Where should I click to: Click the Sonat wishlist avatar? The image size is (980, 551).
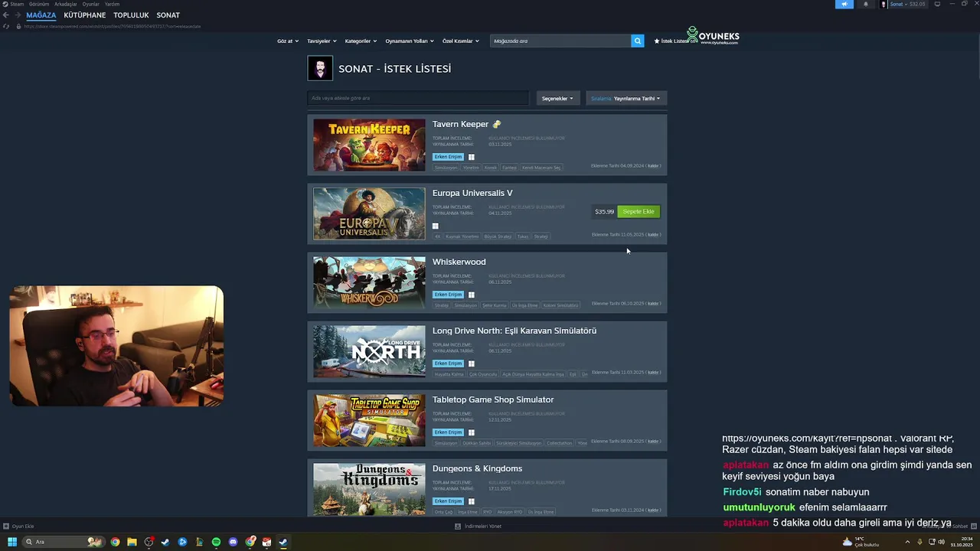point(320,68)
